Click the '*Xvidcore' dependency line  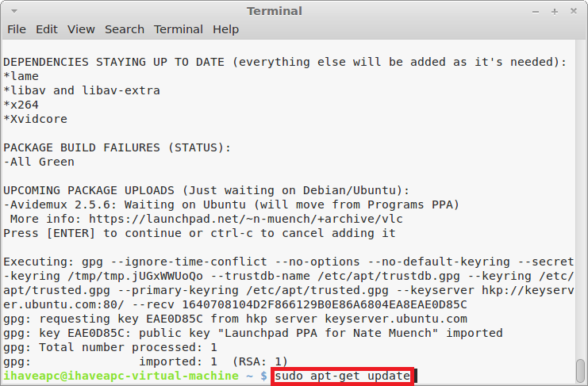[35, 119]
